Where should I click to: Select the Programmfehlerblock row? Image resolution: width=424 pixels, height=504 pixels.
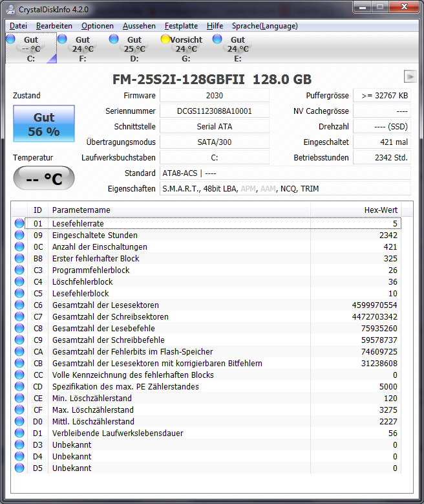206,270
